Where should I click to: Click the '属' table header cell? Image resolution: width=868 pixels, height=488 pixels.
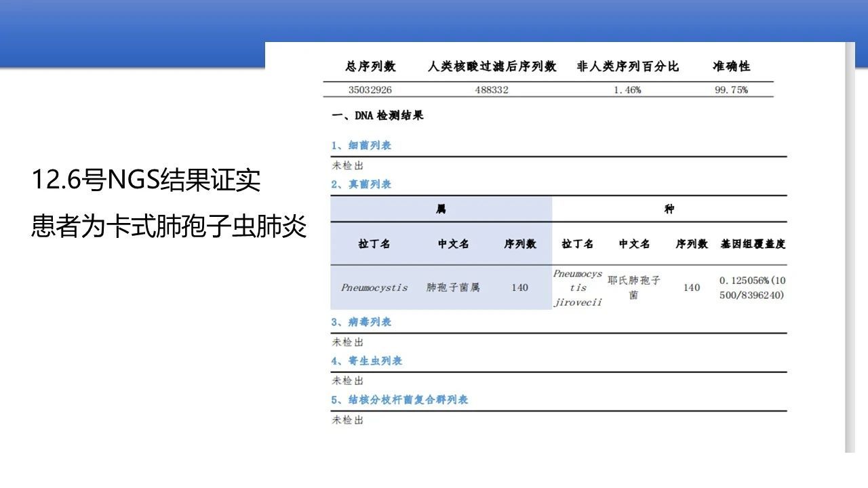point(441,209)
